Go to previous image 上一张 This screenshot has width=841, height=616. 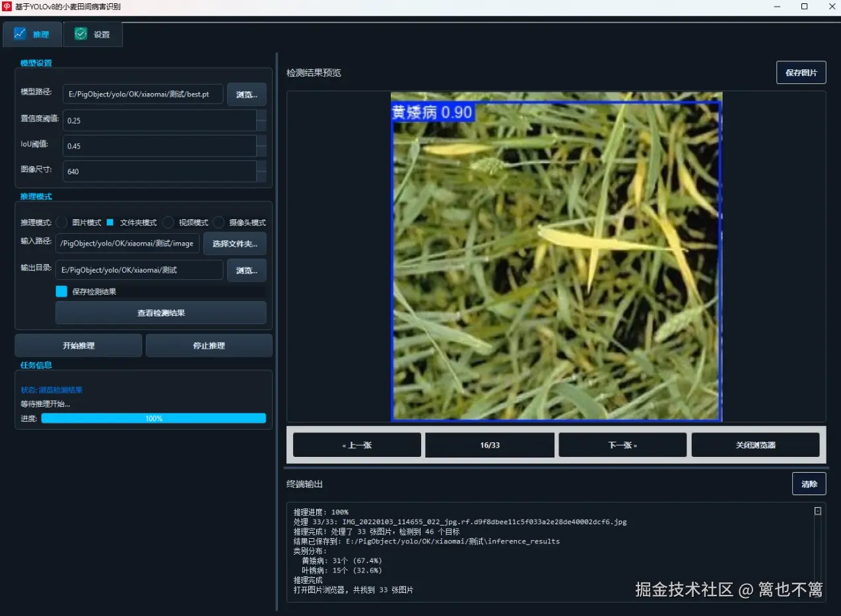(357, 445)
